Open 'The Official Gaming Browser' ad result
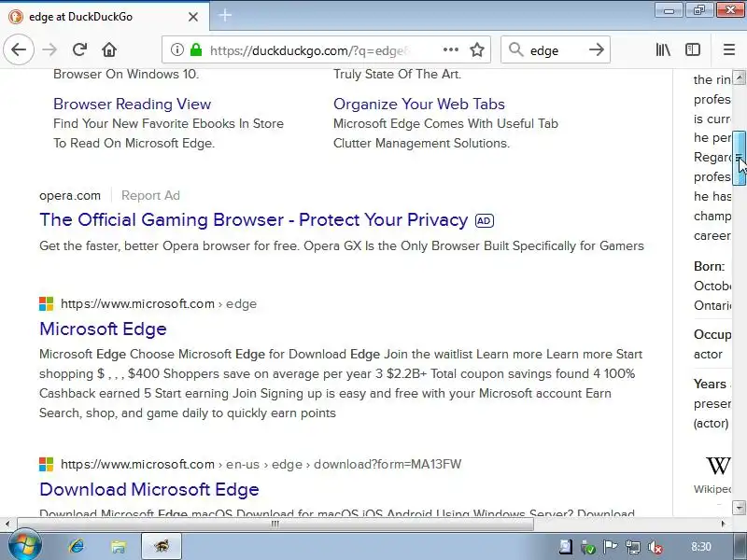 [x=253, y=220]
